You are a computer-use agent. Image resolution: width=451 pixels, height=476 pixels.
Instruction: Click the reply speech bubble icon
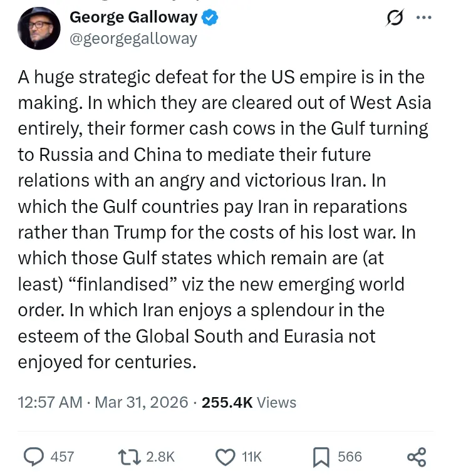pyautogui.click(x=33, y=457)
